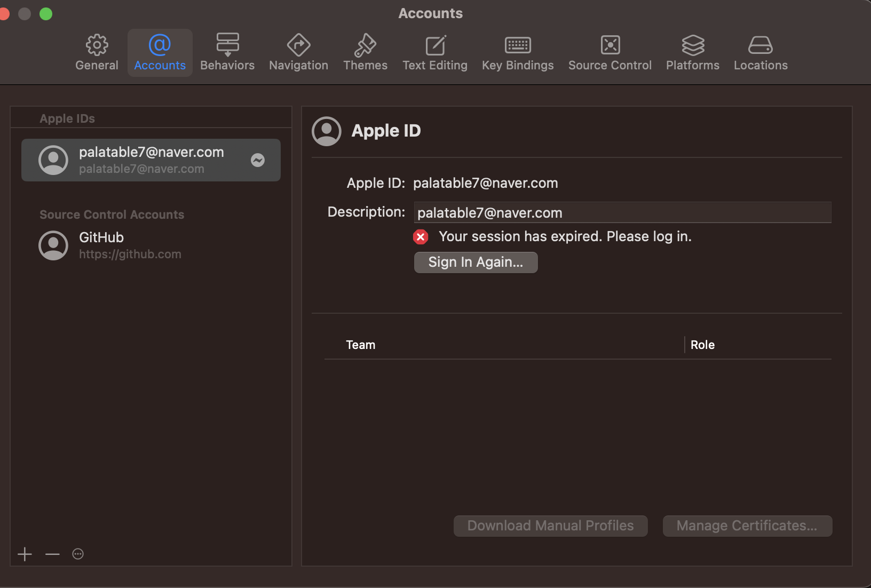This screenshot has height=588, width=871.
Task: Click the GitHub account avatar icon
Action: (x=53, y=245)
